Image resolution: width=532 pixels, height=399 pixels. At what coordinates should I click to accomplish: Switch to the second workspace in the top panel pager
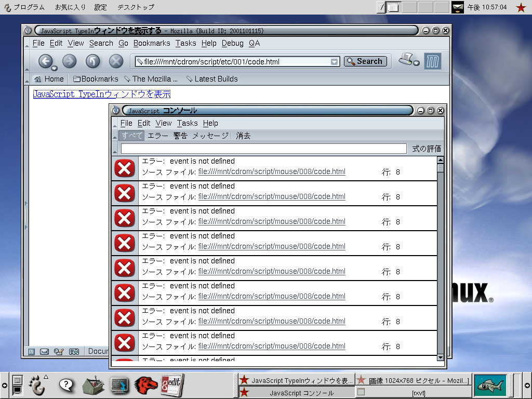click(x=409, y=7)
